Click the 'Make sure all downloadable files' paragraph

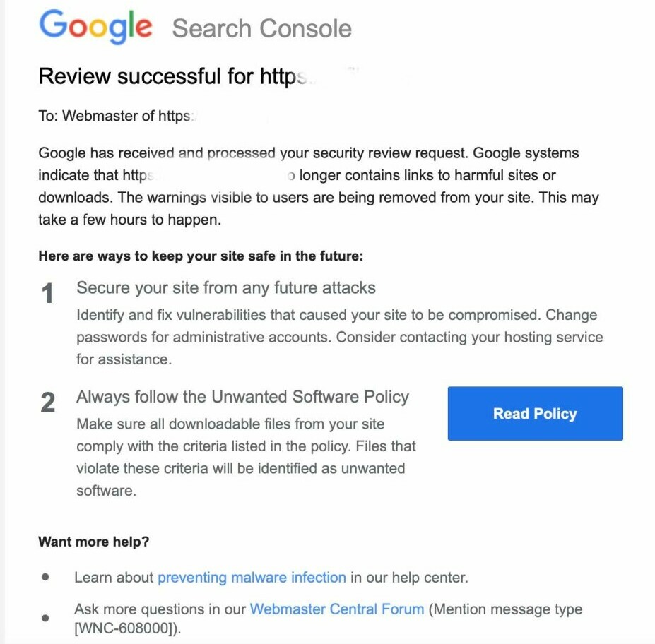246,457
